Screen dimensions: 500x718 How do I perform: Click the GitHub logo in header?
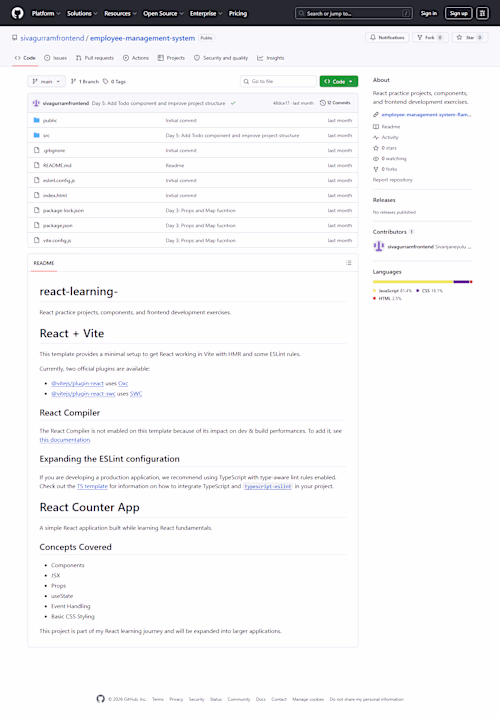(17, 13)
